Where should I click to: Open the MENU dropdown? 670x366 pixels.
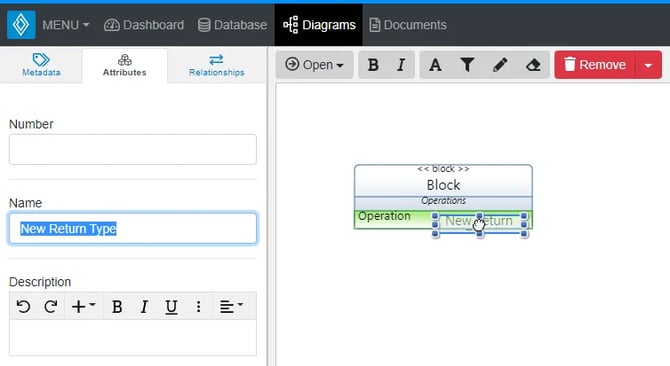point(66,25)
